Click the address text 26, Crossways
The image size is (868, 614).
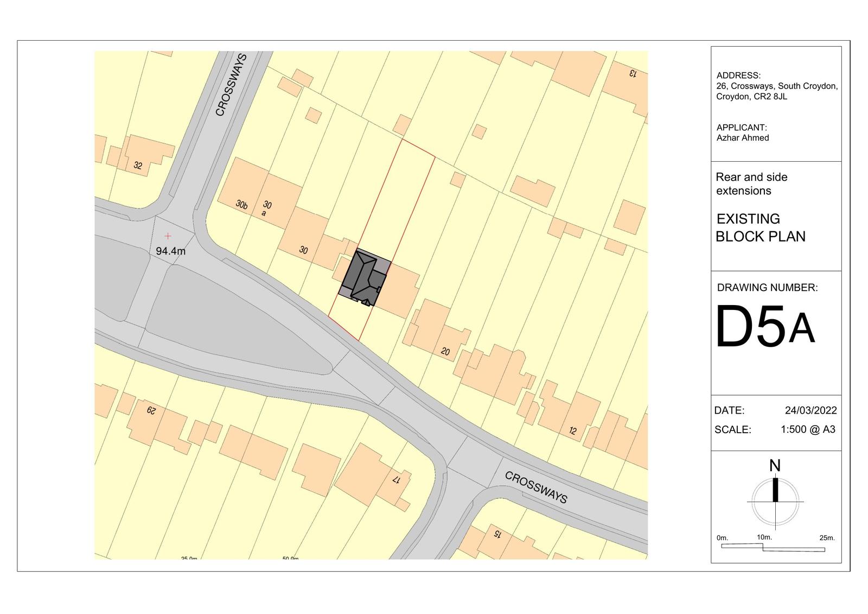click(777, 86)
